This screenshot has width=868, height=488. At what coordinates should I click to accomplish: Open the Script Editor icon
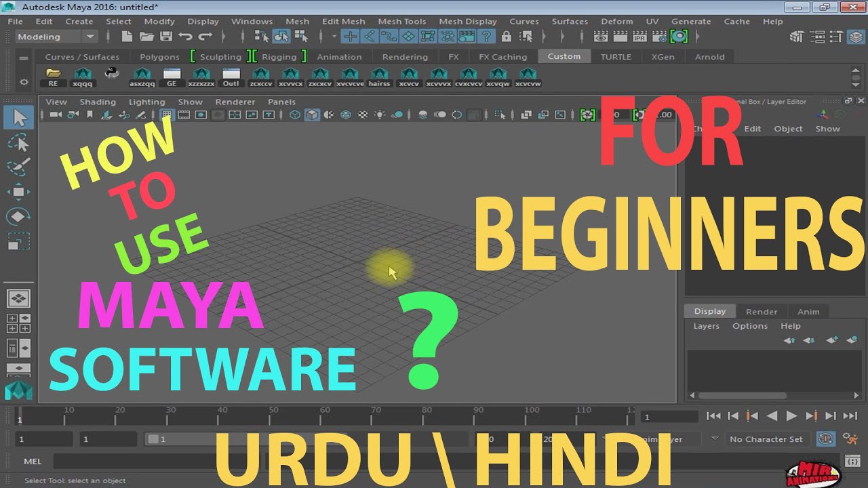coord(853,462)
